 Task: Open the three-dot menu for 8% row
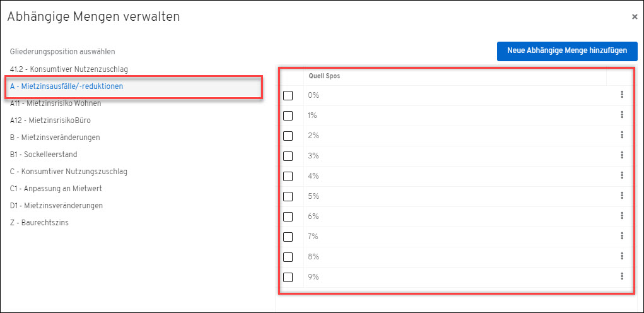tap(622, 256)
